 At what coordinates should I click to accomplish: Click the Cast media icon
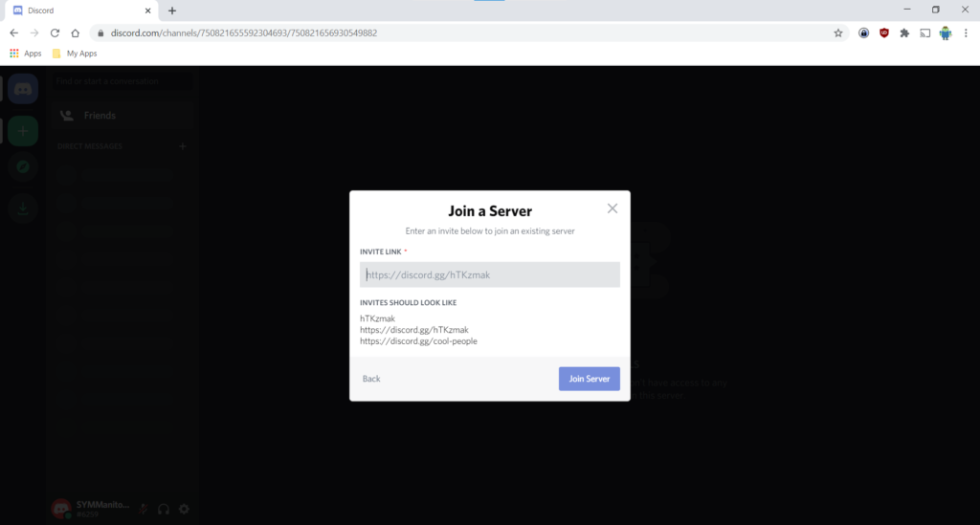(925, 33)
